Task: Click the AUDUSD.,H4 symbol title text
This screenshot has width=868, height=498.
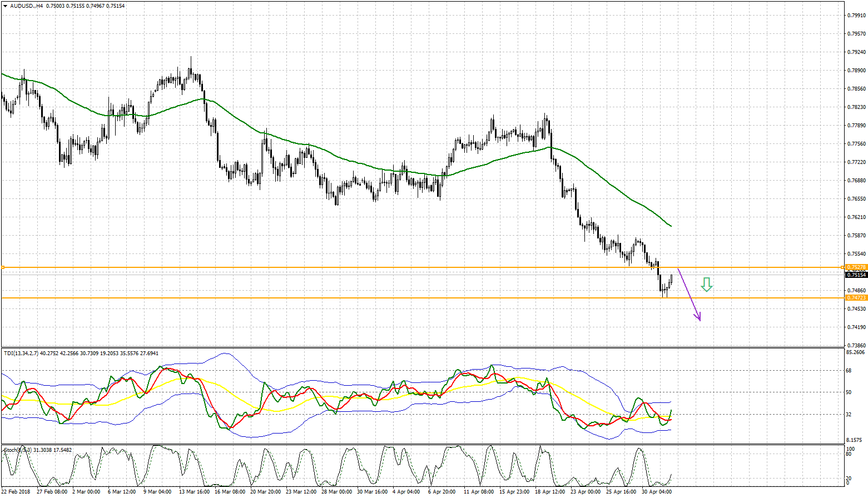Action: point(26,6)
